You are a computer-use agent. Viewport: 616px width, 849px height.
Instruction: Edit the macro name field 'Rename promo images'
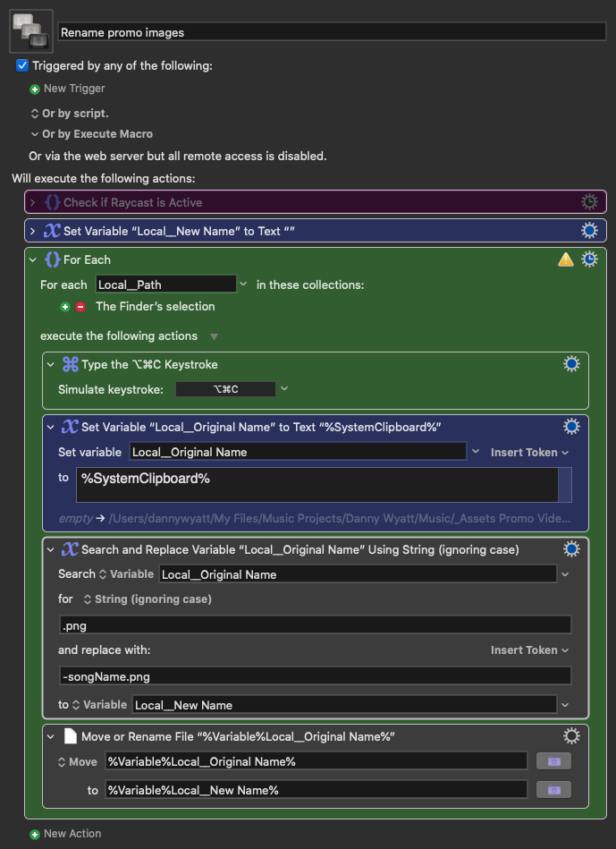pos(332,32)
